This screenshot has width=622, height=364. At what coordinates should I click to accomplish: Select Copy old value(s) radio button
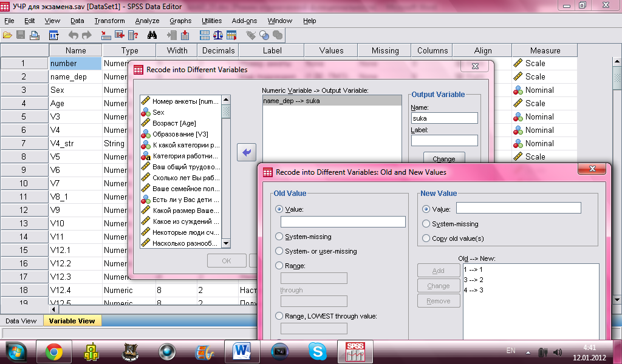(426, 238)
